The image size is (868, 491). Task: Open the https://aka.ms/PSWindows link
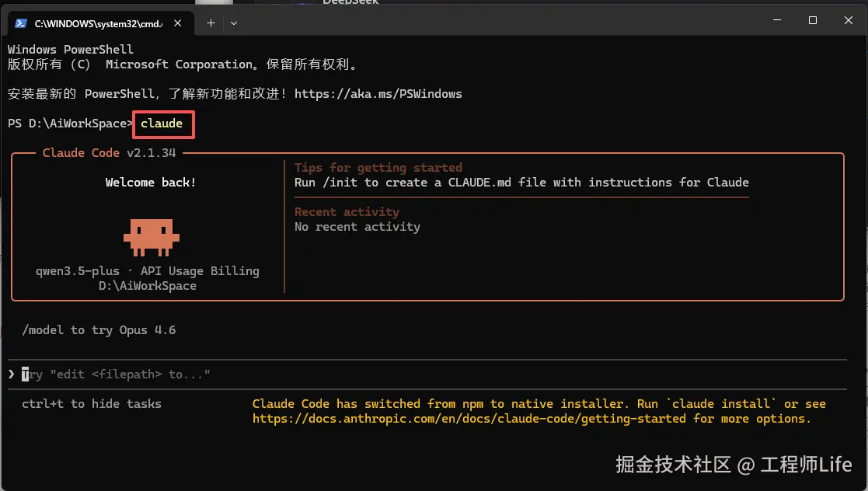pyautogui.click(x=378, y=93)
